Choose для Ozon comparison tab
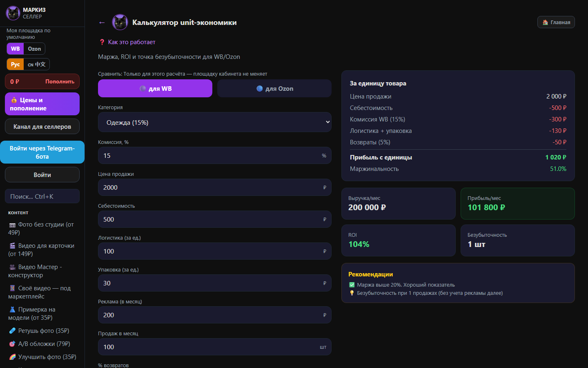This screenshot has width=588, height=368. (274, 88)
